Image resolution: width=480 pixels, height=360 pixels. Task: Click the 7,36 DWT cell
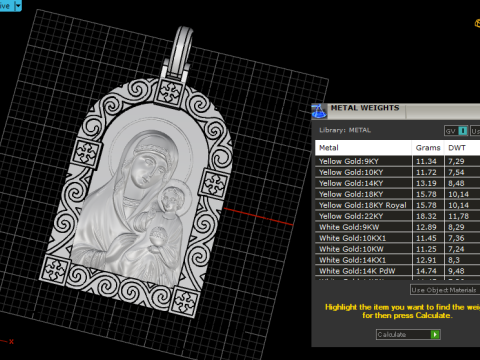pos(462,238)
